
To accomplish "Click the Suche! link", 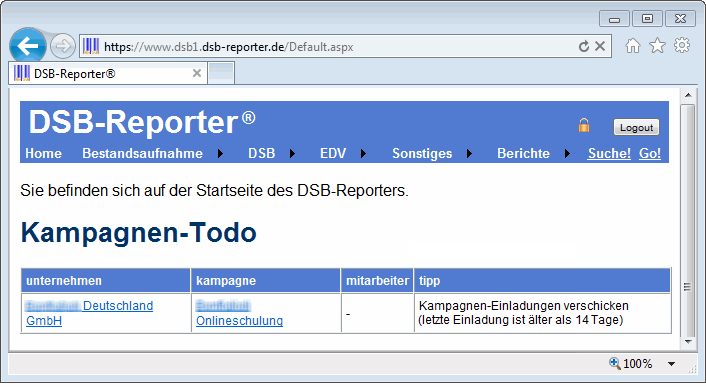I will 609,153.
